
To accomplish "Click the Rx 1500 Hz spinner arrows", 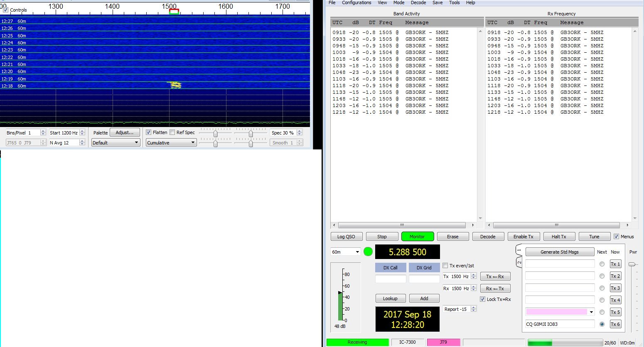I will point(474,288).
